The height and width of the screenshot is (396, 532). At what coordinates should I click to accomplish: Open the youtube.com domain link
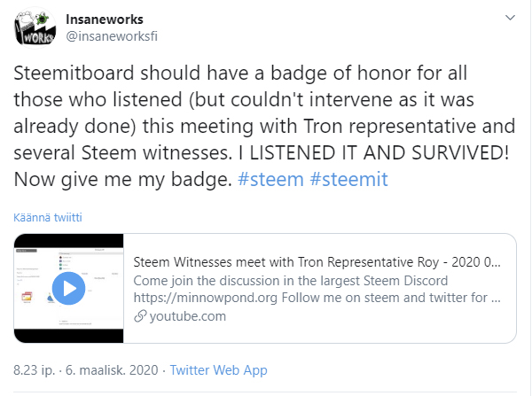pyautogui.click(x=188, y=316)
